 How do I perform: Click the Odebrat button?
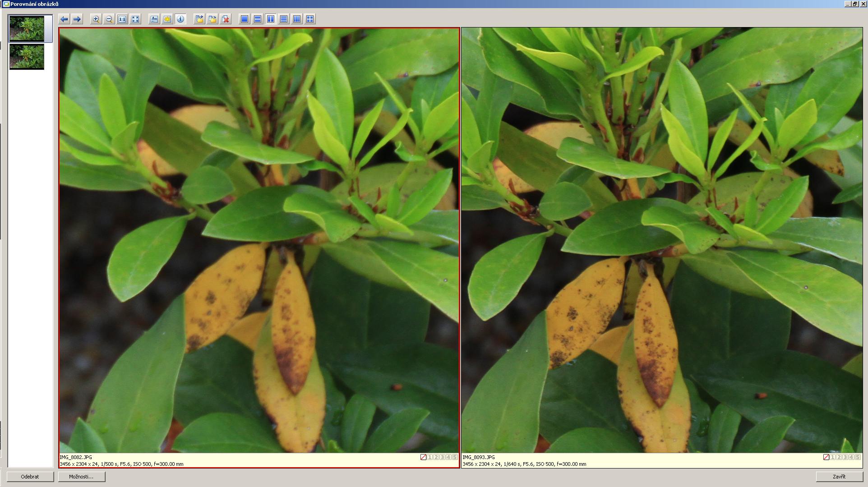pyautogui.click(x=30, y=477)
